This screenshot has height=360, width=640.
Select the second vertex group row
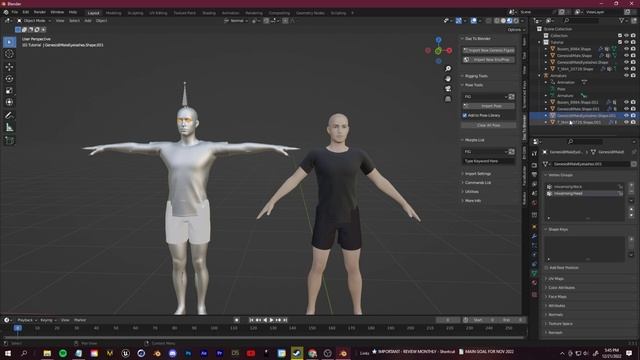point(586,193)
